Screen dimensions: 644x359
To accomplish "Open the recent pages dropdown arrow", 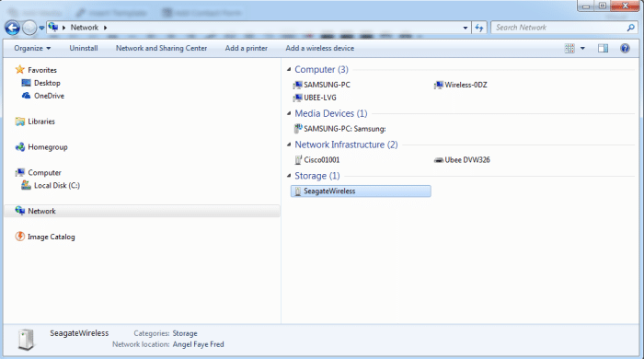I will click(41, 28).
